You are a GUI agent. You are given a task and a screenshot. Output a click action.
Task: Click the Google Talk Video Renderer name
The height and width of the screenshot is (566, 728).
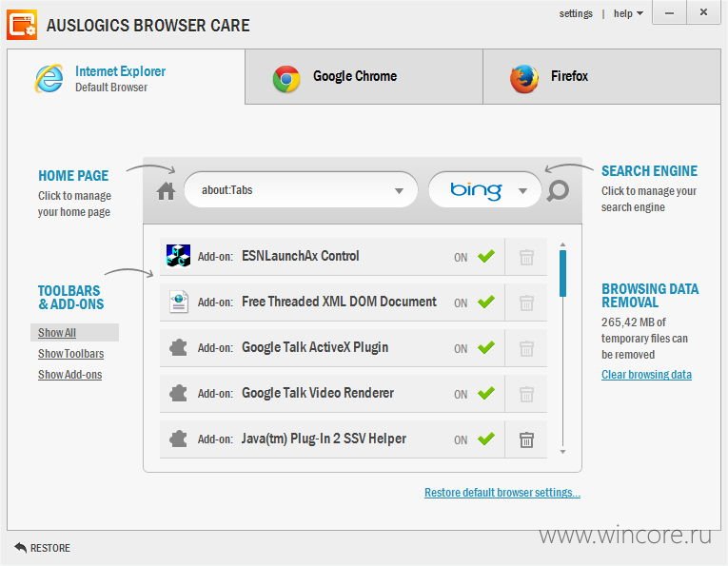[318, 393]
